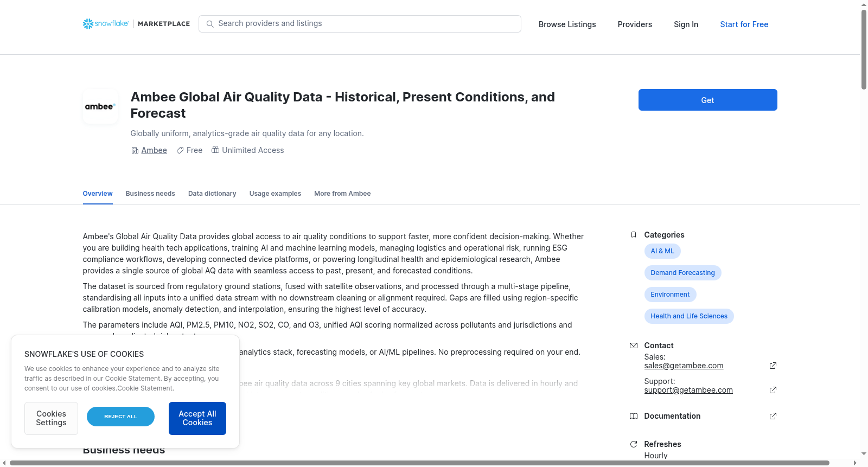
Task: Open Providers in the header
Action: click(x=635, y=24)
